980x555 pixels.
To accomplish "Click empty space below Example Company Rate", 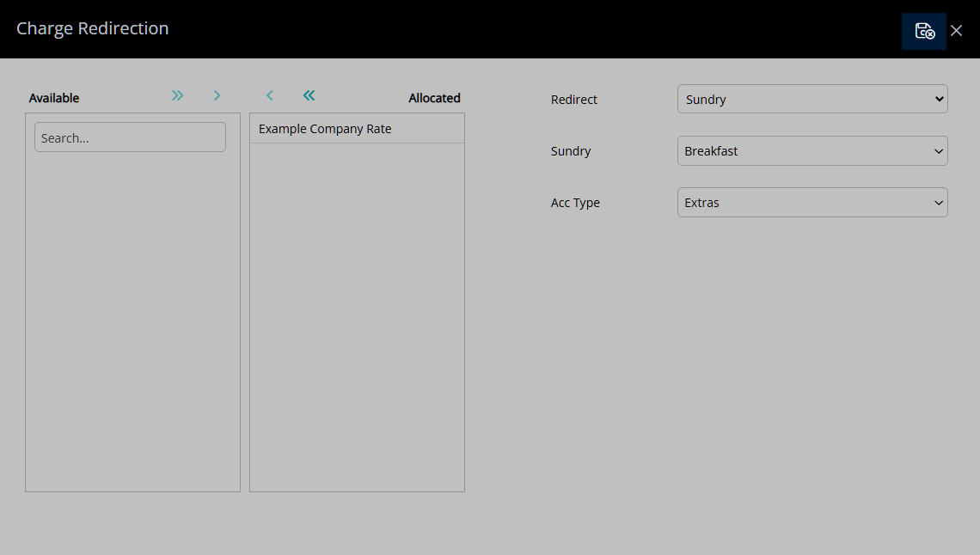I will click(357, 317).
